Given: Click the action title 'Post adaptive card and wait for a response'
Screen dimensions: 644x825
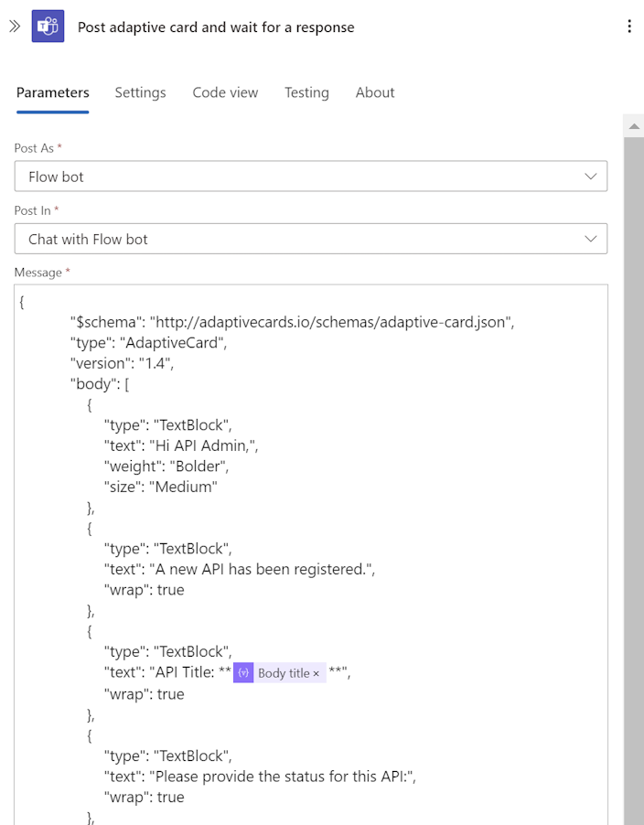Looking at the screenshot, I should 216,27.
